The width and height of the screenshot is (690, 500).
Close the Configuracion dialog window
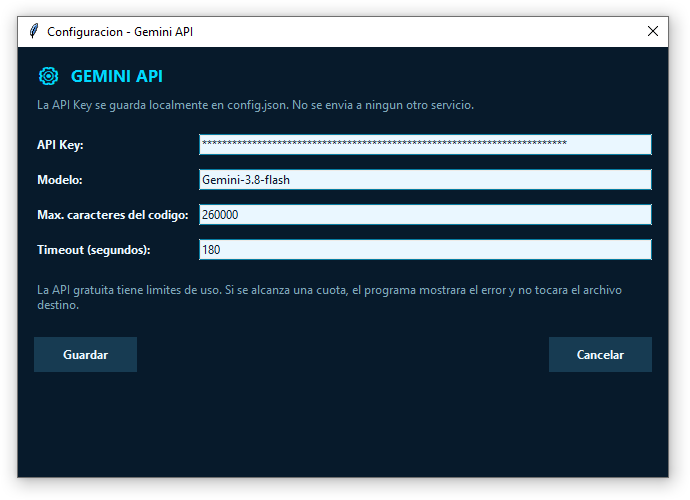click(653, 31)
